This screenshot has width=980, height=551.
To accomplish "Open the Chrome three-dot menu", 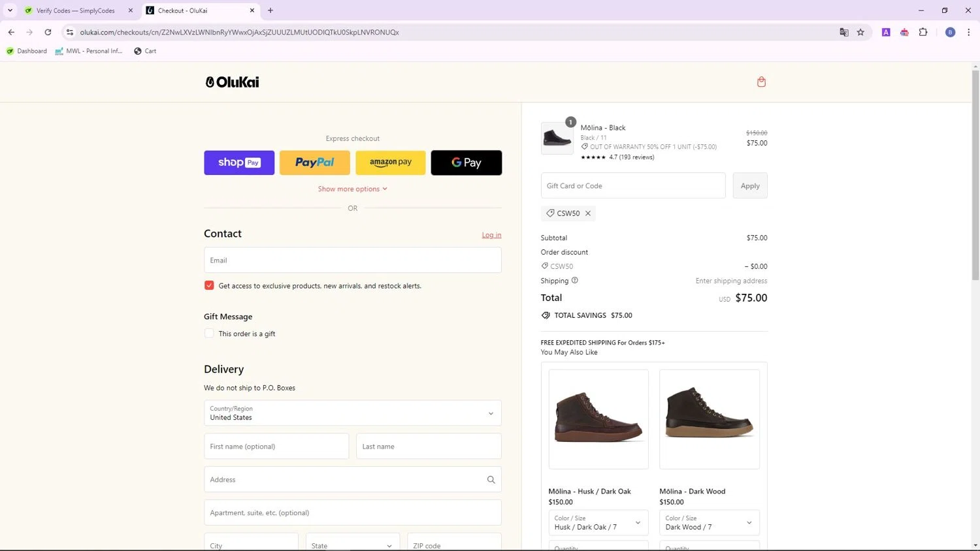I will (x=969, y=32).
